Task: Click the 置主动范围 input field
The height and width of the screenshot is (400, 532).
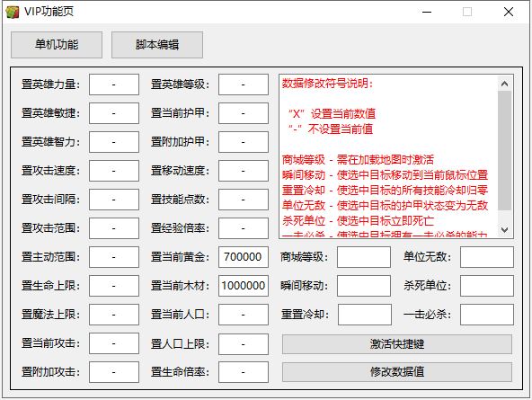Action: (114, 257)
